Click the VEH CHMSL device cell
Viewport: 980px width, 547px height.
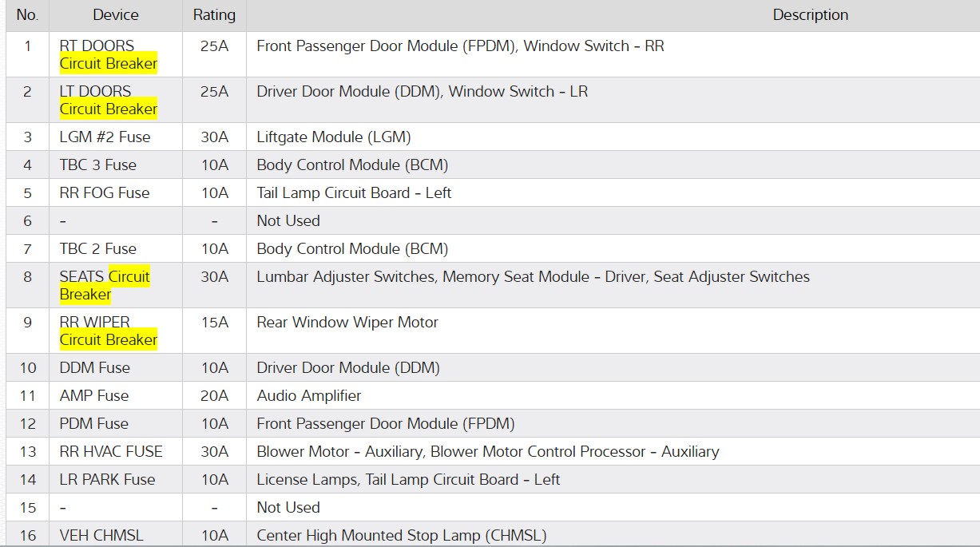coord(101,535)
